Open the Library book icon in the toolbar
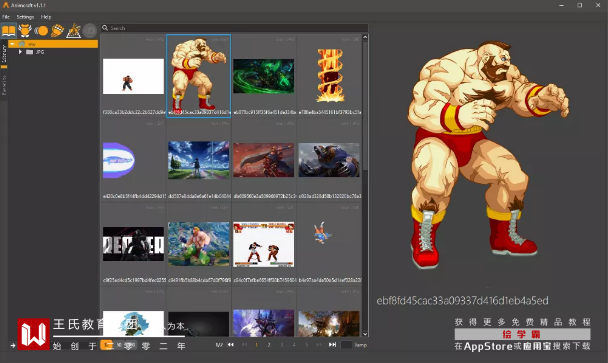 (x=9, y=30)
